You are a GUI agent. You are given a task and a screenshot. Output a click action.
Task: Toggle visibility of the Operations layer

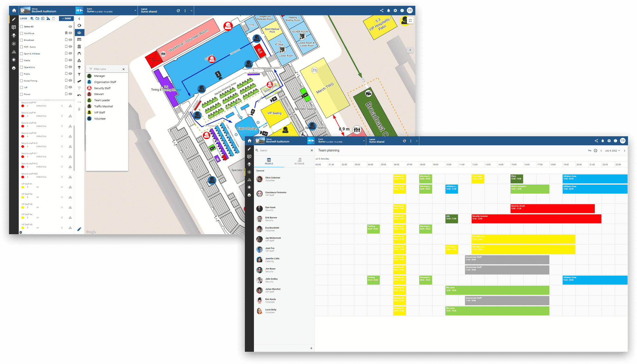tap(71, 67)
